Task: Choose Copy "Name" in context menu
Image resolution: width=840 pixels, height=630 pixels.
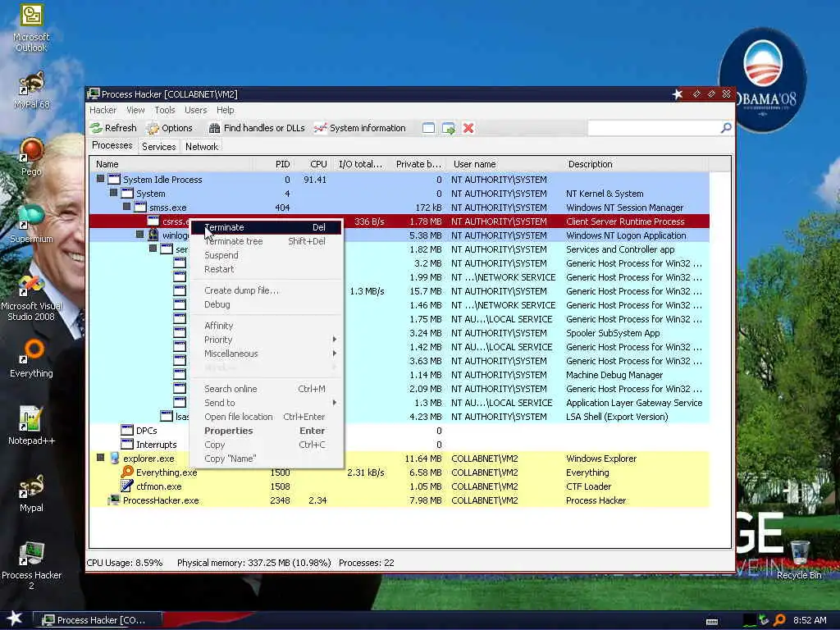Action: tap(267, 459)
